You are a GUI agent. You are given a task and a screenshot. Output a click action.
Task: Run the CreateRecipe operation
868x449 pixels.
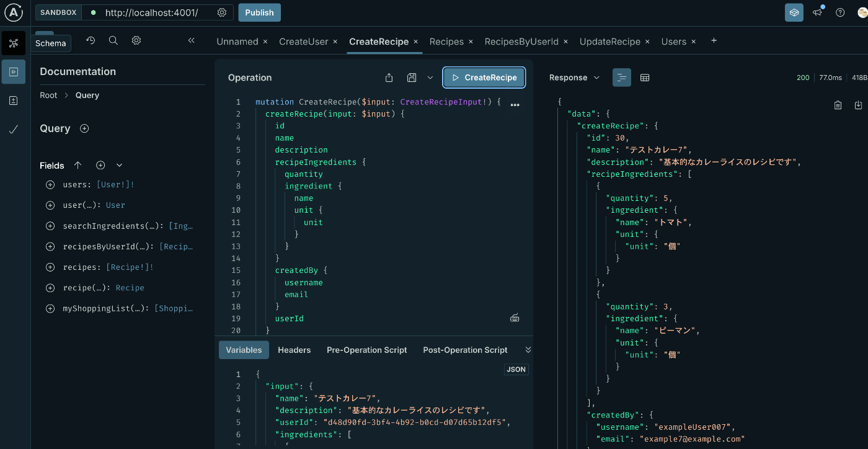(x=484, y=78)
